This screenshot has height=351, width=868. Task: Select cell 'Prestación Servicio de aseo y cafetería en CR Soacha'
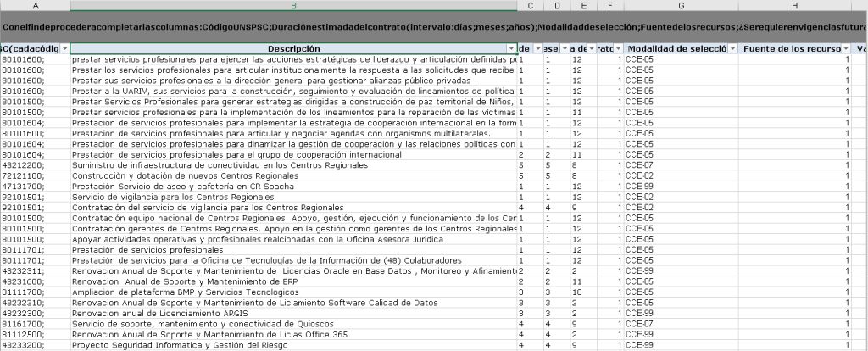pyautogui.click(x=294, y=186)
